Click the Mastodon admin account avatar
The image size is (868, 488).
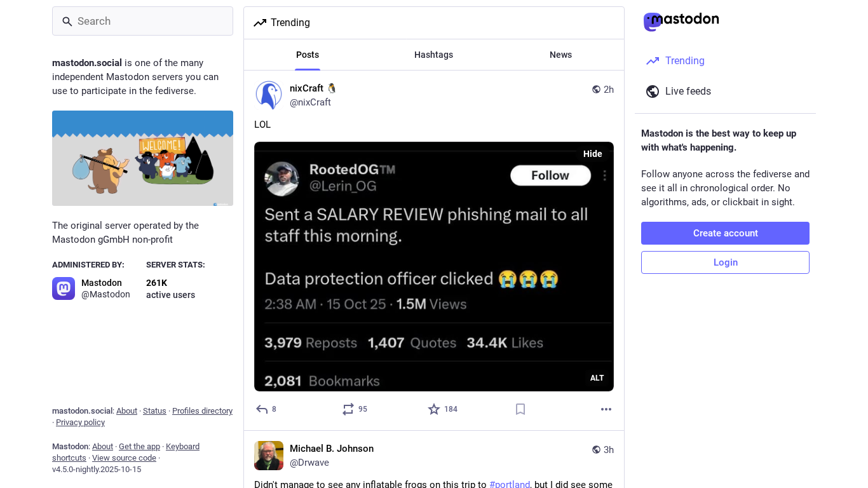pyautogui.click(x=64, y=288)
